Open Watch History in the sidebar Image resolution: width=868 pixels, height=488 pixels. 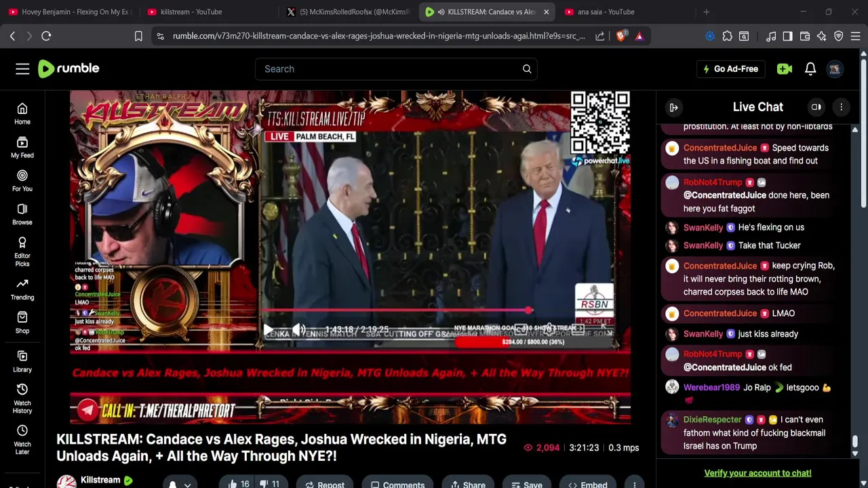(x=22, y=399)
